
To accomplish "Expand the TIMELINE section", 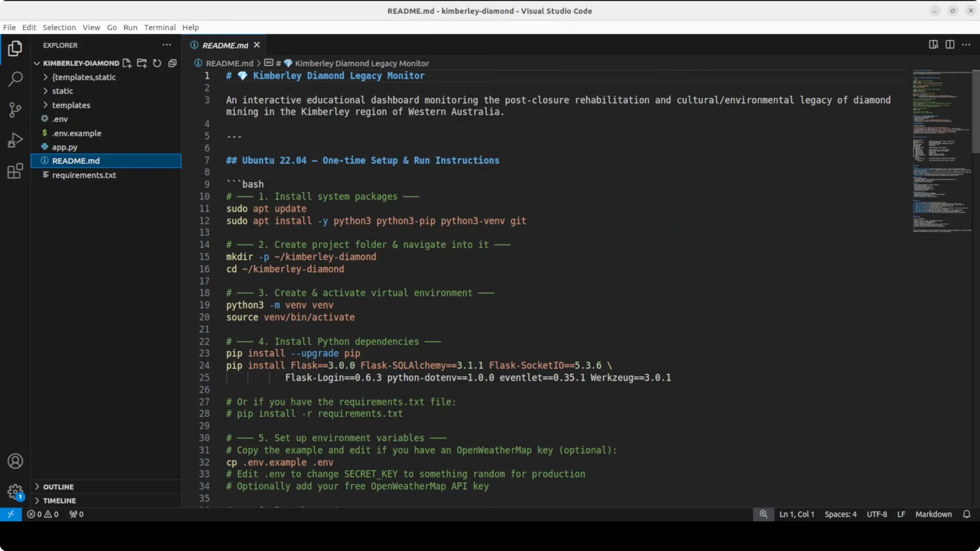I will click(x=59, y=500).
